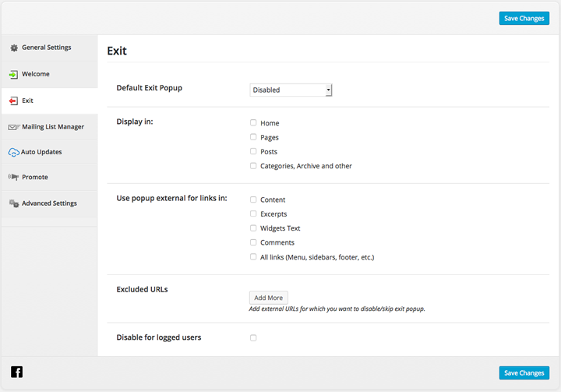Enable Categories, Archive and other checkbox
The image size is (561, 392).
(253, 166)
